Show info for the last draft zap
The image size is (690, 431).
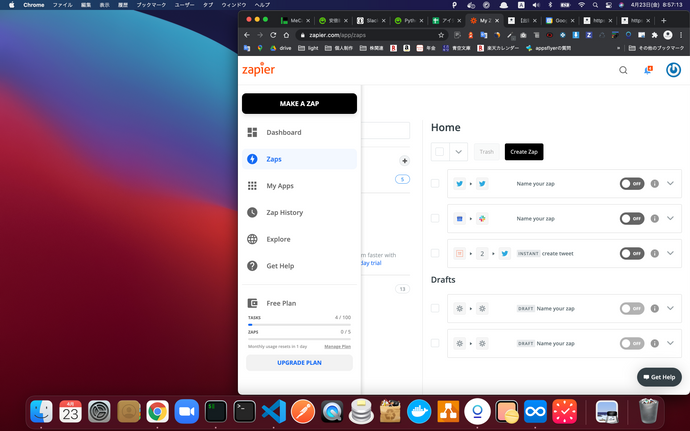click(x=655, y=343)
